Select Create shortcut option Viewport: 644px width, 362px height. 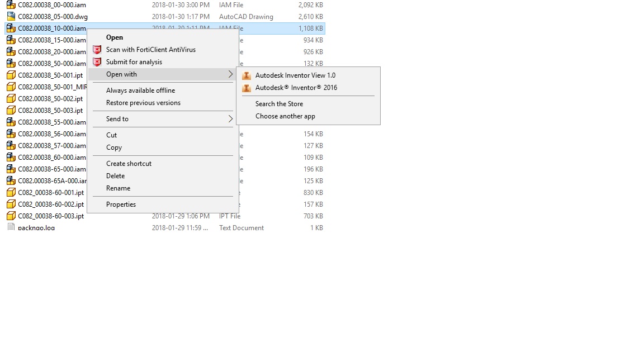point(129,163)
